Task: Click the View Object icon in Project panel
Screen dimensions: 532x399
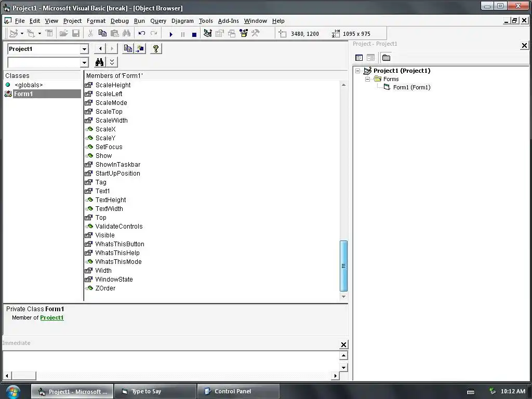Action: (x=370, y=58)
